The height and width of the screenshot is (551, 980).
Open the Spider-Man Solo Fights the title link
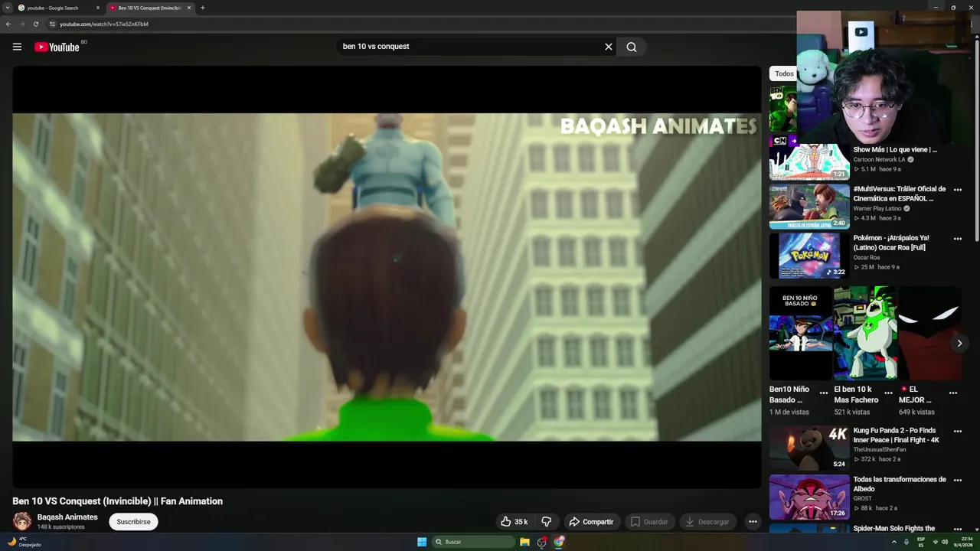pos(894,528)
